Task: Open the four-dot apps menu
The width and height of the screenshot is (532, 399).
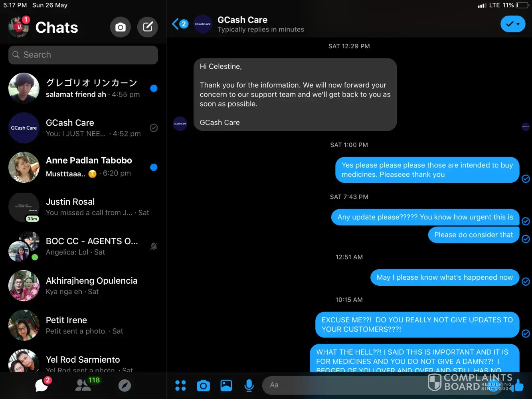Action: pyautogui.click(x=180, y=385)
